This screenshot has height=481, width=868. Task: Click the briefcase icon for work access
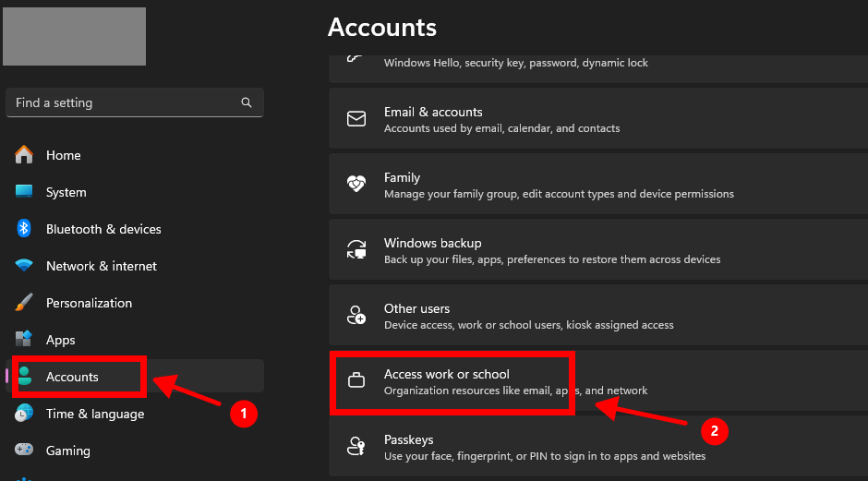click(x=356, y=380)
